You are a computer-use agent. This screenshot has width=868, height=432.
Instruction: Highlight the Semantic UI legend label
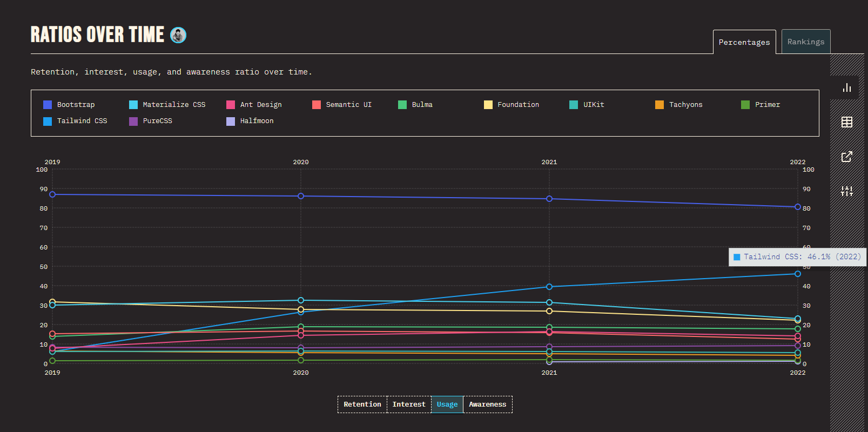click(x=349, y=105)
